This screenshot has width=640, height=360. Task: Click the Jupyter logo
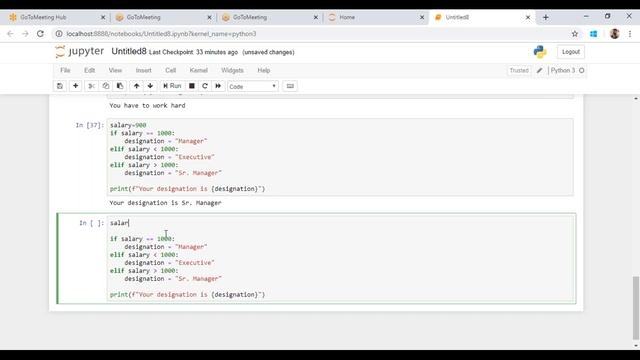80,51
